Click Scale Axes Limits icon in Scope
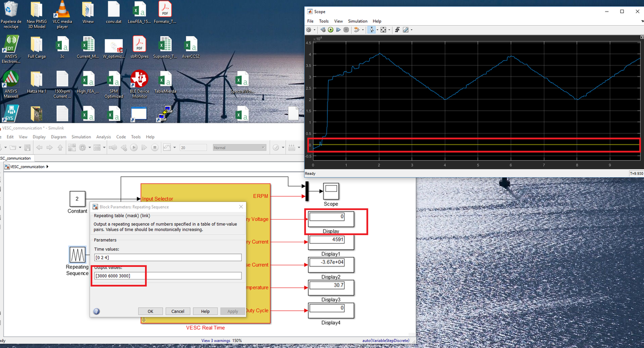The height and width of the screenshot is (348, 644). [x=383, y=30]
